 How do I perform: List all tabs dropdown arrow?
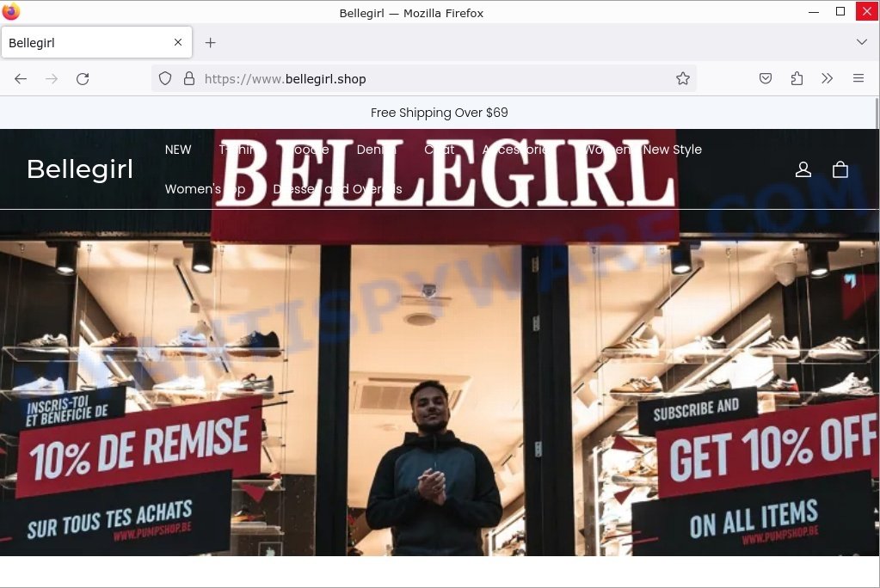(861, 42)
